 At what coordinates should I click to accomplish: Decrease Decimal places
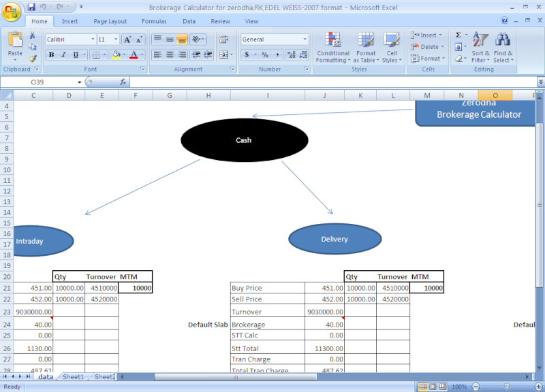point(303,54)
